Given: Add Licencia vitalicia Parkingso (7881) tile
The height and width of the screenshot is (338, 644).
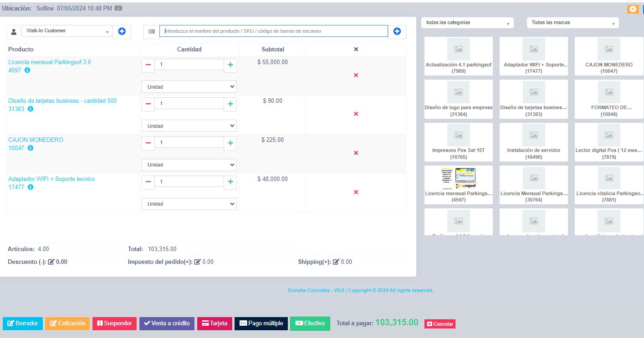Looking at the screenshot, I should pyautogui.click(x=609, y=185).
